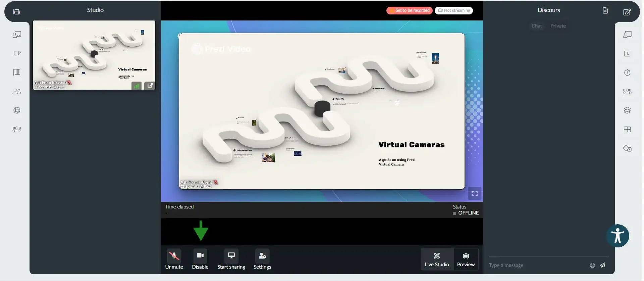Open the emoji picker in chat
Viewport: 644px width, 281px height.
pyautogui.click(x=592, y=265)
